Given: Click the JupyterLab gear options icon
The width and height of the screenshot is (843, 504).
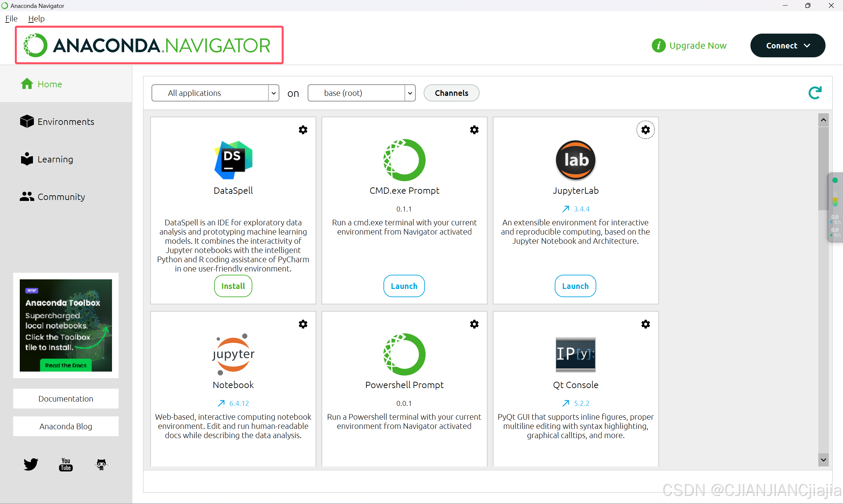Looking at the screenshot, I should point(645,130).
